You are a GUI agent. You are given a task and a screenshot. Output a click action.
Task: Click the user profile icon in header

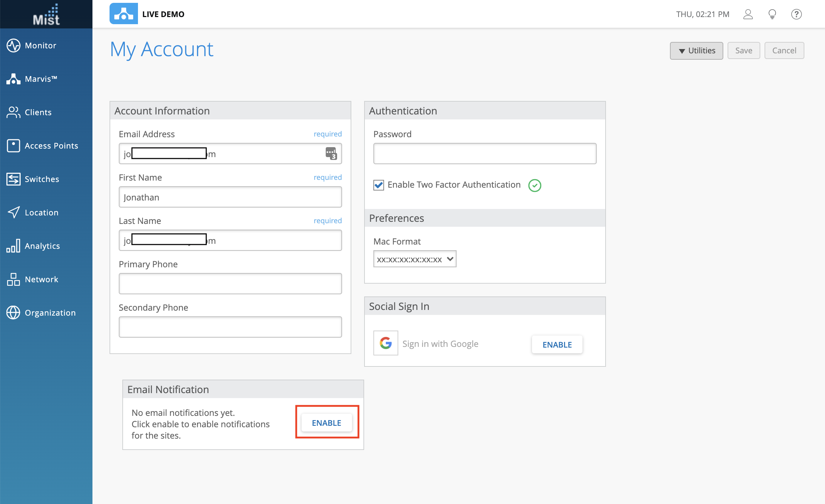(748, 14)
